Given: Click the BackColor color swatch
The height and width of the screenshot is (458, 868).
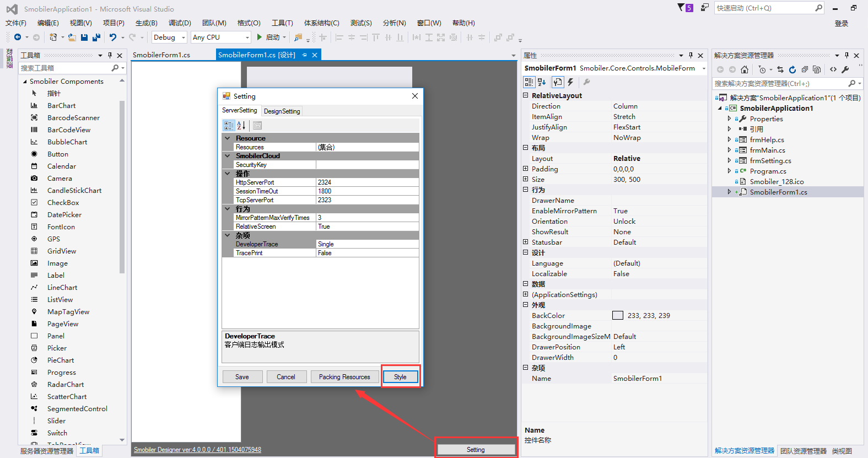Looking at the screenshot, I should pyautogui.click(x=618, y=316).
